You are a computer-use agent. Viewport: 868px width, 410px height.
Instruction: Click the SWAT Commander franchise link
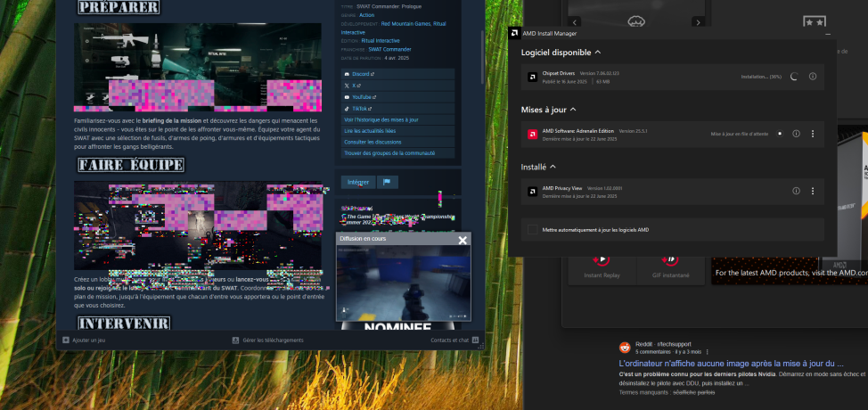coord(389,49)
